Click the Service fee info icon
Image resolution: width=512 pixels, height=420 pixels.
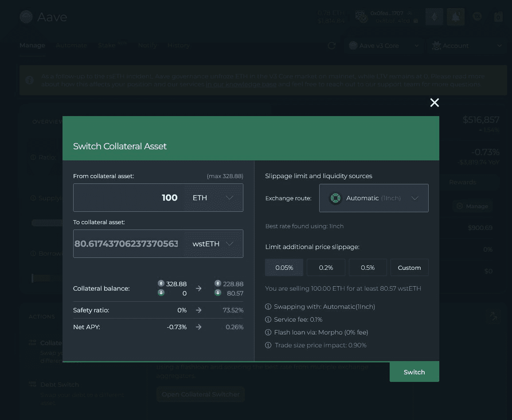268,319
